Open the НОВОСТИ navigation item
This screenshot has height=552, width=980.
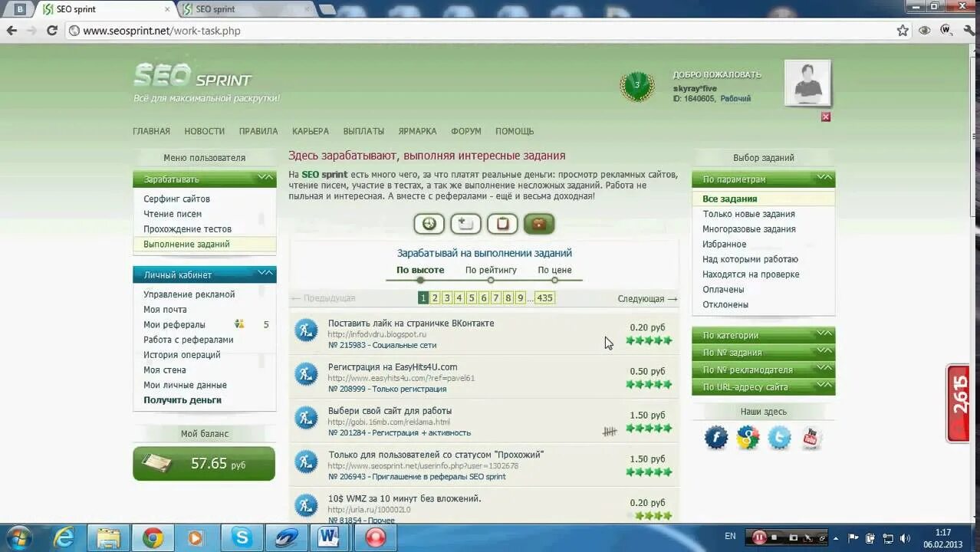pyautogui.click(x=205, y=131)
